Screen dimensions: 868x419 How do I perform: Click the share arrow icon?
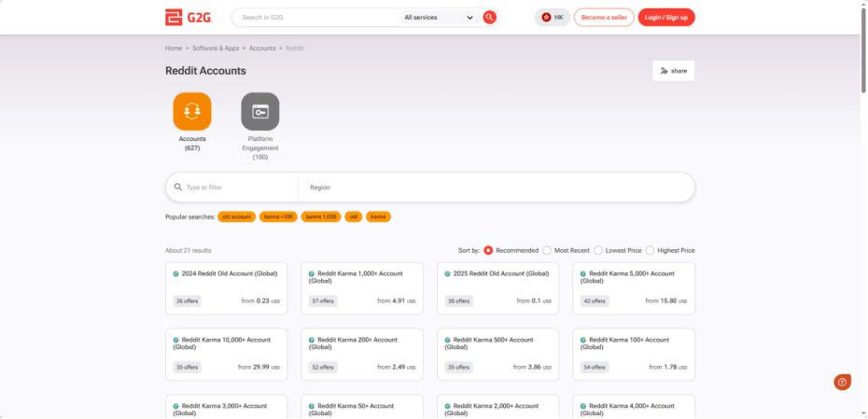(664, 71)
